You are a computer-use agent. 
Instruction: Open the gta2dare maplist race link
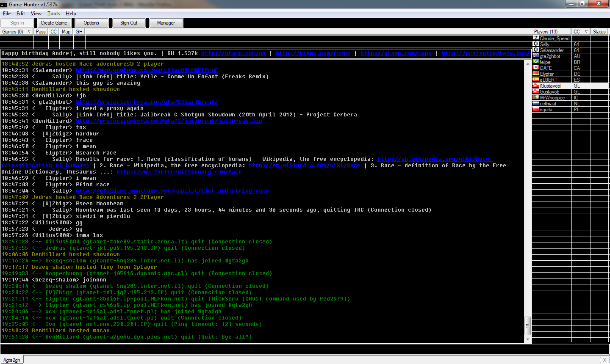click(x=172, y=191)
